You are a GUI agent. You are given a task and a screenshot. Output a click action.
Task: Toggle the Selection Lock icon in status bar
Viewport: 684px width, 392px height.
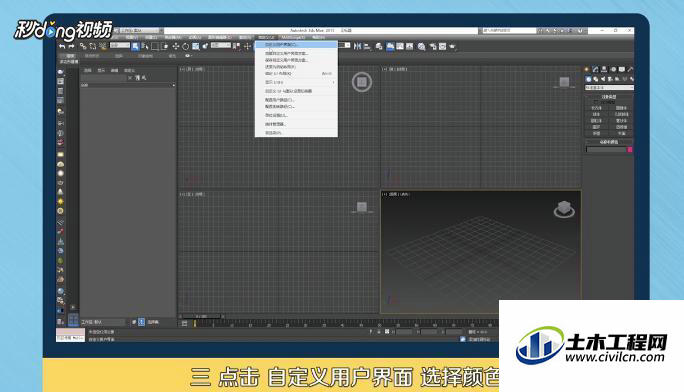coord(379,332)
